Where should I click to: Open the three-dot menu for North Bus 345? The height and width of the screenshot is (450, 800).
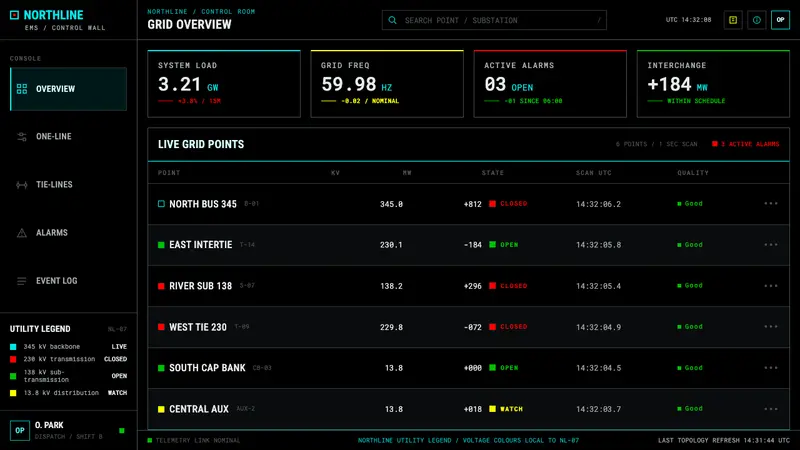(x=771, y=204)
